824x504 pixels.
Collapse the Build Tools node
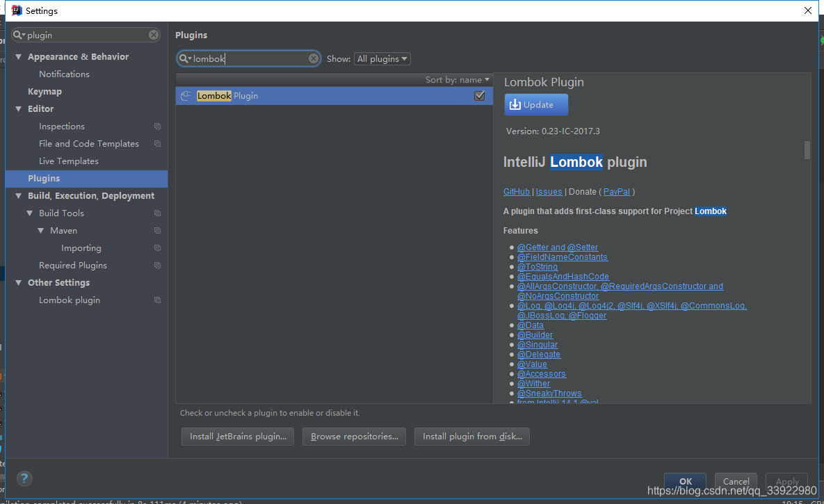[29, 213]
